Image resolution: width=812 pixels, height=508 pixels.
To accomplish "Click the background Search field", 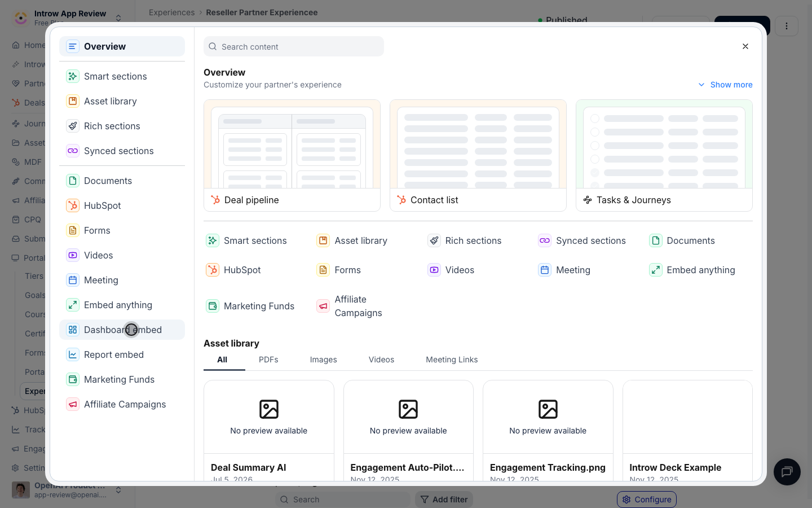I will pos(343,500).
